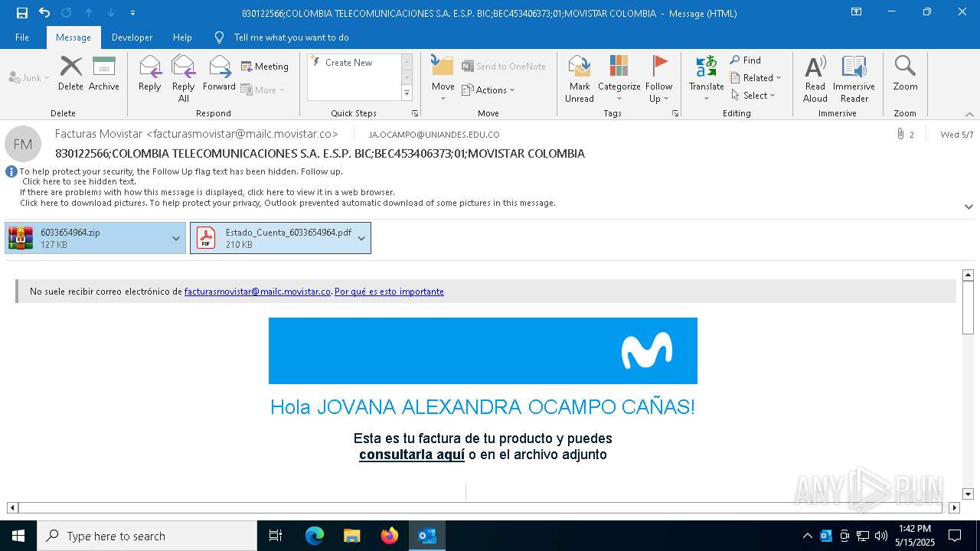Click the FM sender avatar
The width and height of the screenshot is (980, 551).
pyautogui.click(x=23, y=144)
